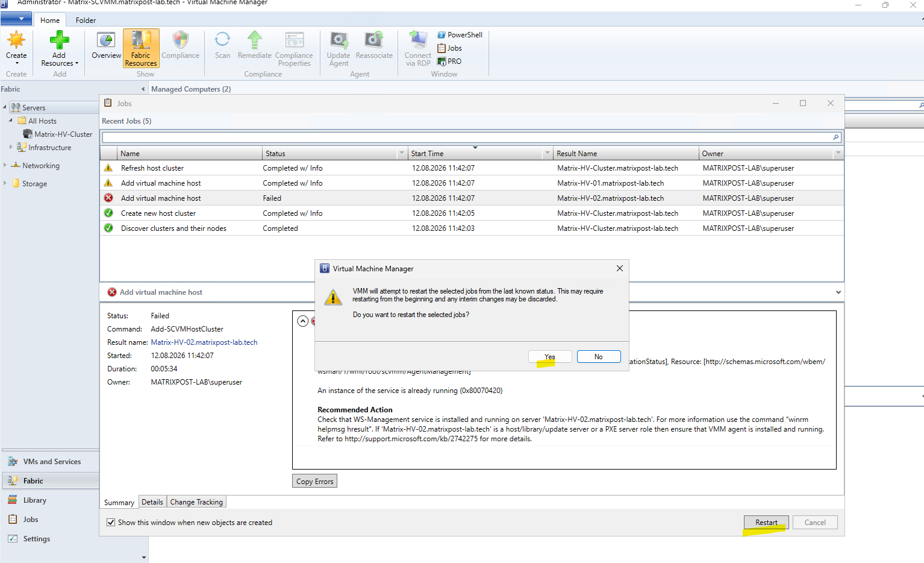Image resolution: width=924 pixels, height=563 pixels.
Task: Select the Create new host cluster job
Action: click(x=472, y=213)
